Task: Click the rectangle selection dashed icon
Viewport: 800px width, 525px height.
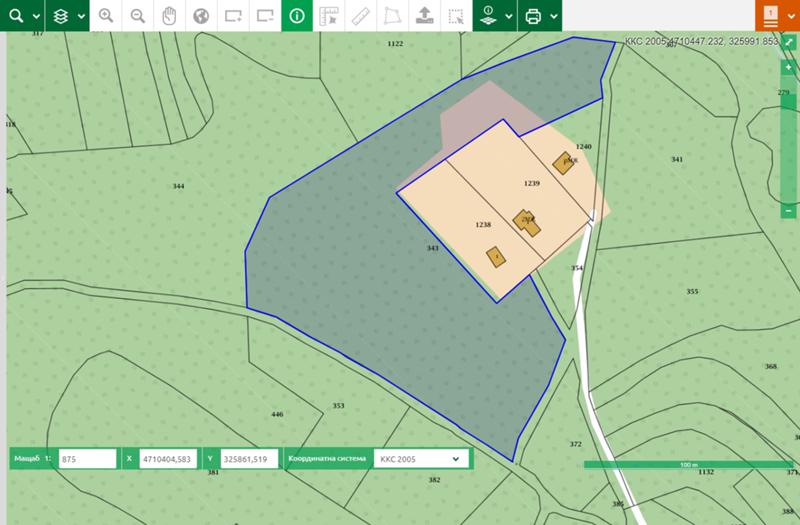Action: (456, 16)
